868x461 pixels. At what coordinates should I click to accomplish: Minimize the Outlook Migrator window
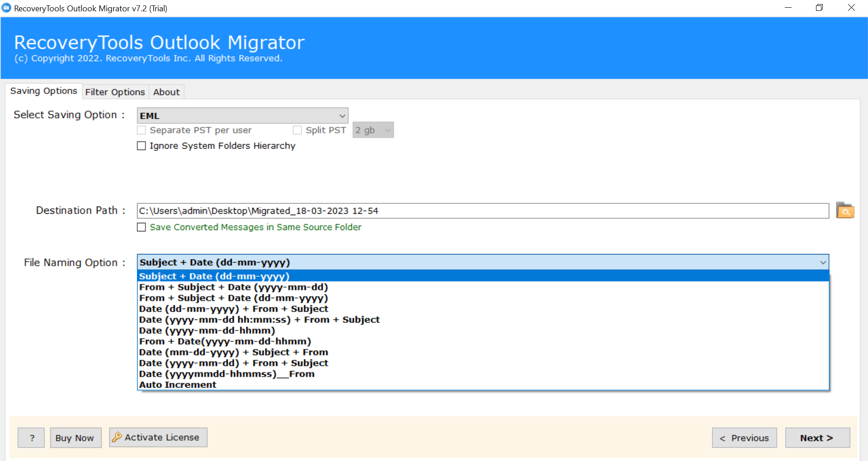(788, 8)
